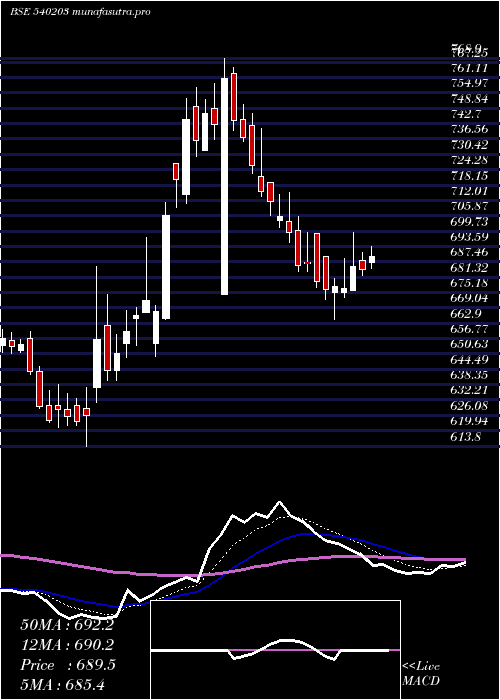The width and height of the screenshot is (500, 700).
Task: Click the 699.73 price axis label
Action: 469,222
